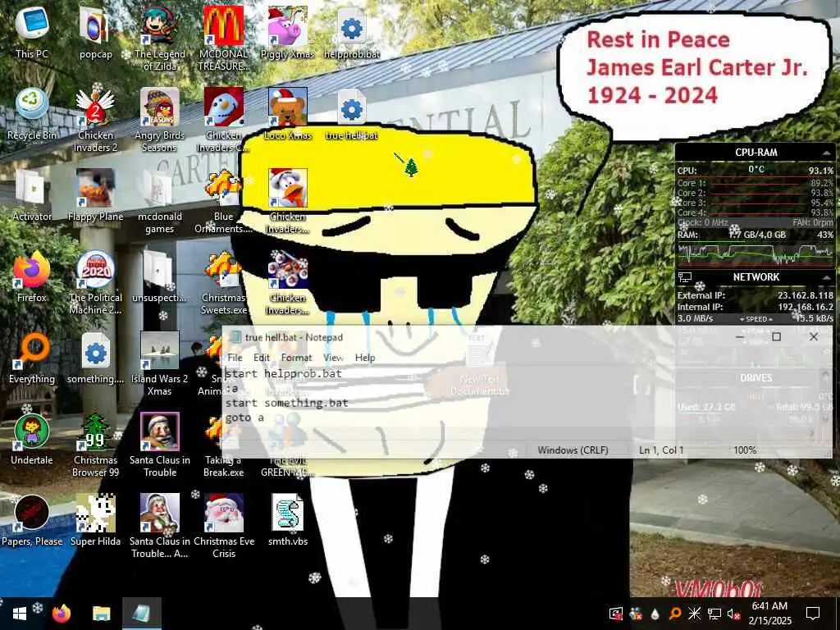The height and width of the screenshot is (630, 840).
Task: Click the 'start something.bat' line in Notepad
Action: point(286,403)
